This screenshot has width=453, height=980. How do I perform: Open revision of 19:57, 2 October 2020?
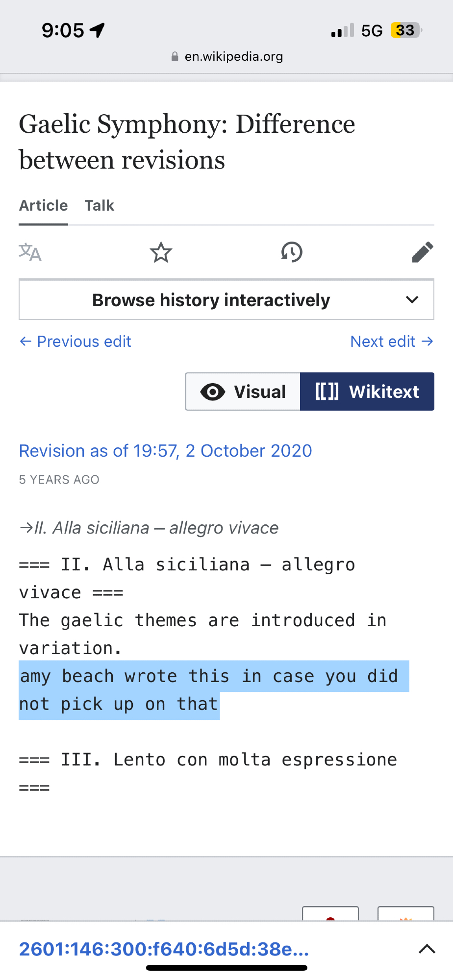[x=165, y=451]
